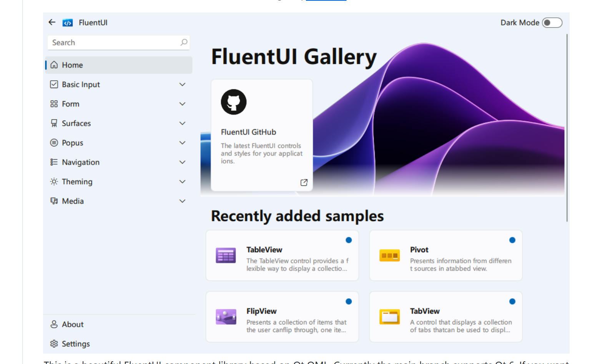
Task: Expand the Navigation section chevron
Action: (x=183, y=162)
